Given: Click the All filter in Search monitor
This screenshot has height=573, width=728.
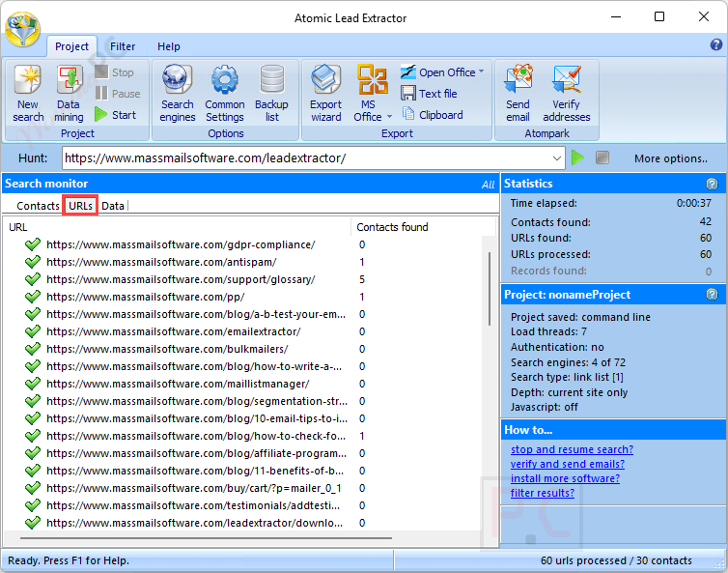Looking at the screenshot, I should pyautogui.click(x=488, y=185).
